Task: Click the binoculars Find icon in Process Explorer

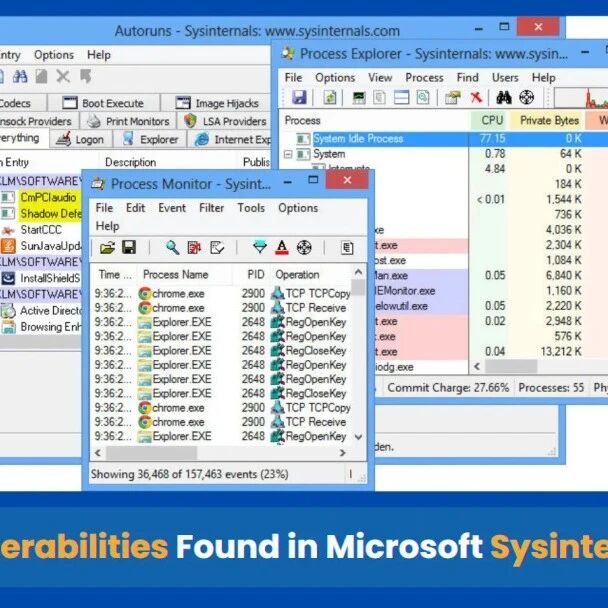Action: pos(504,97)
